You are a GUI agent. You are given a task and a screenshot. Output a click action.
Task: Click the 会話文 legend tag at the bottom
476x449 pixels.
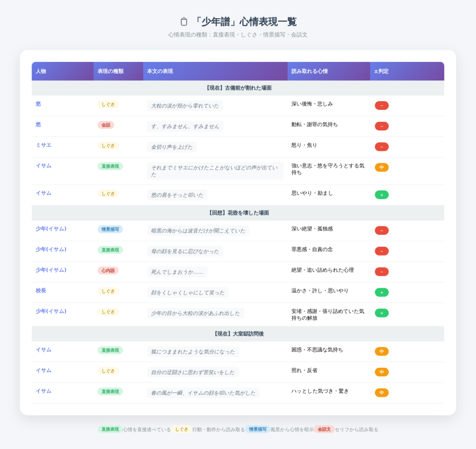click(324, 429)
